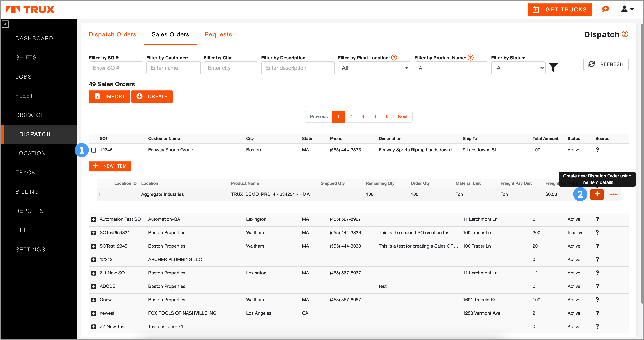Image resolution: width=644 pixels, height=340 pixels.
Task: Click source icon for SOTest654321 row
Action: [x=597, y=232]
